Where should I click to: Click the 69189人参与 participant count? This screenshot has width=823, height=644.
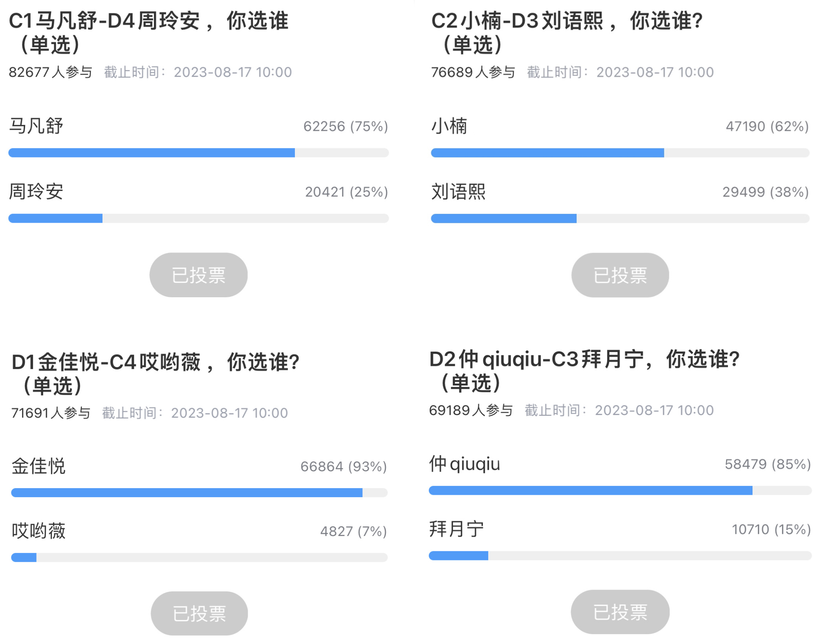470,410
